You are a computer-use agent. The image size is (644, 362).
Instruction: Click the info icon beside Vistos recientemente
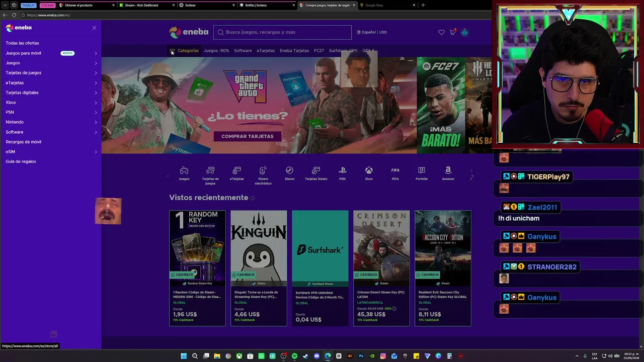(x=252, y=198)
